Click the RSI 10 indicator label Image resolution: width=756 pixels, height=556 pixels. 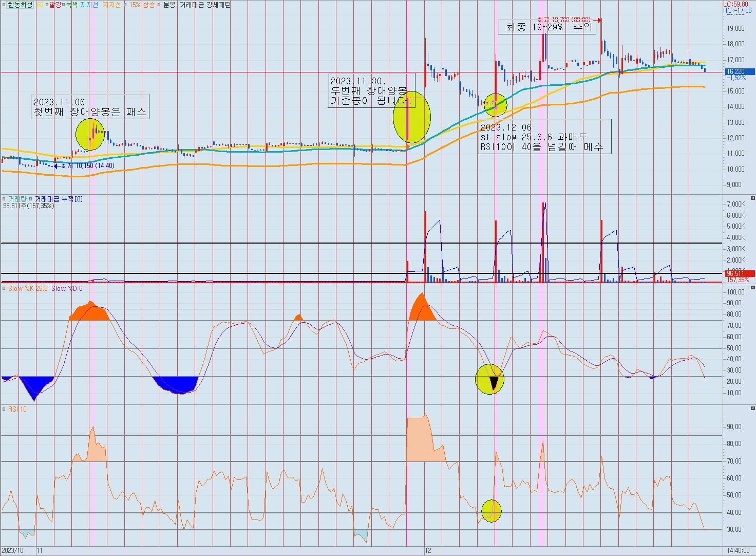coord(17,409)
